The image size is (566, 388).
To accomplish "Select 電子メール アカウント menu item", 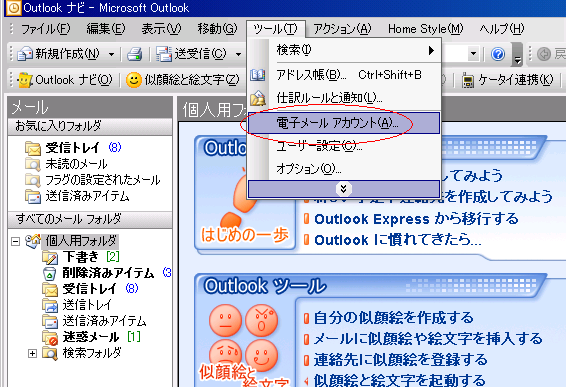I will 344,123.
